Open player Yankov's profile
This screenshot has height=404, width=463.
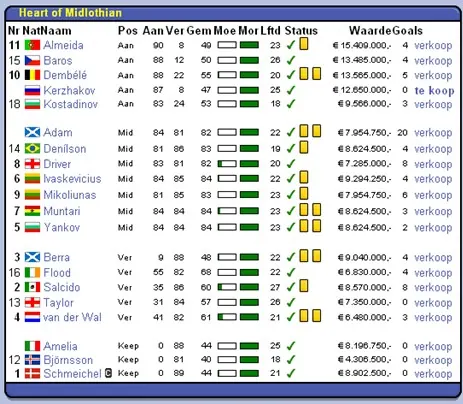coord(62,227)
